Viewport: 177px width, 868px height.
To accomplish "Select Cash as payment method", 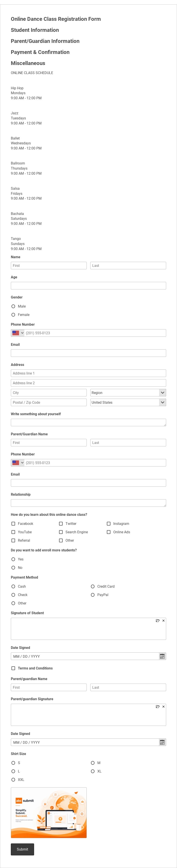I will click(13, 586).
